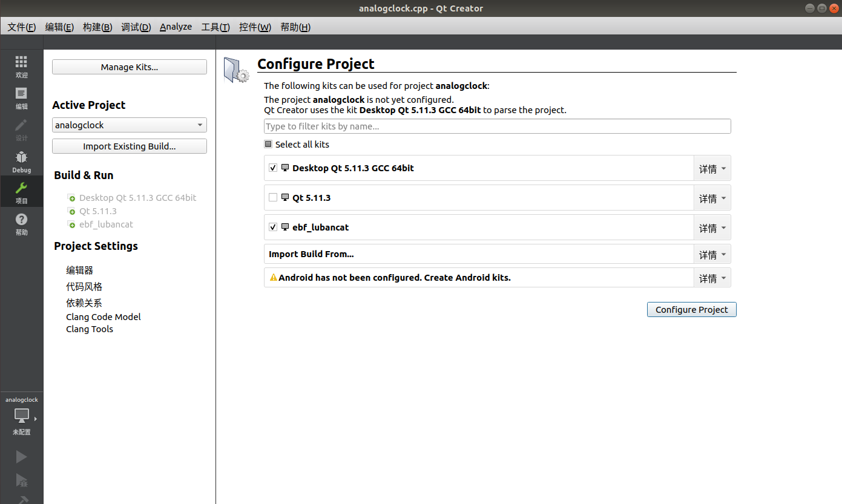Expand 详情 for the ebf_lubancat kit
Screen dimensions: 842x504
712,227
